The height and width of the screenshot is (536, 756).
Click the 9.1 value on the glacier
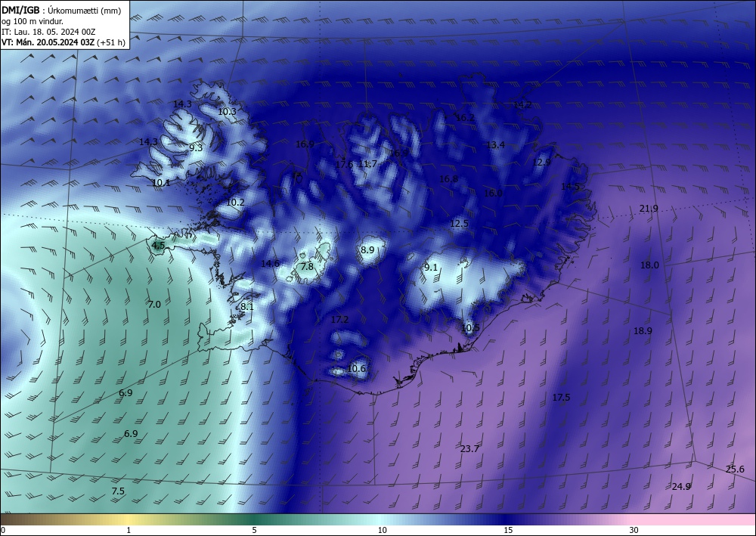click(431, 268)
